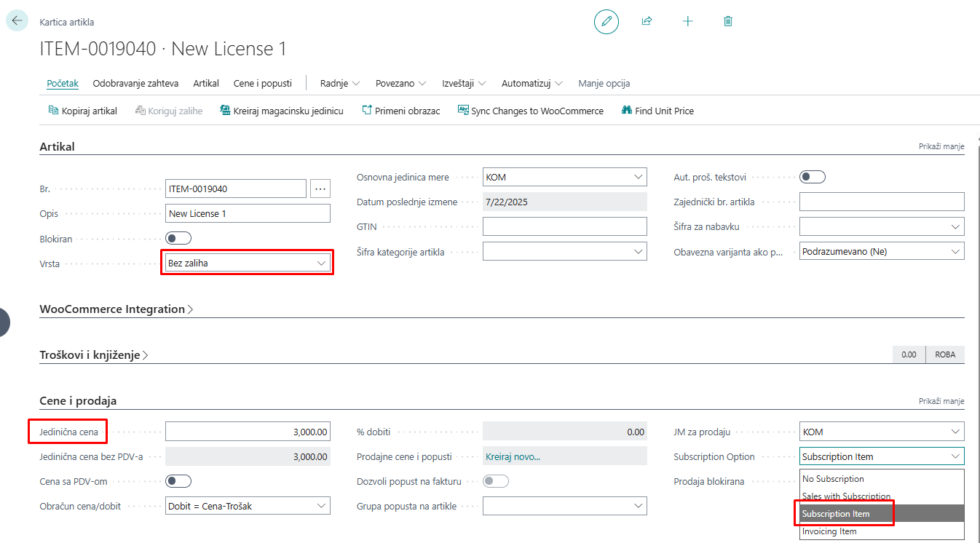Open Osnovna jedinica mere dropdown
This screenshot has height=543, width=980.
tap(564, 177)
